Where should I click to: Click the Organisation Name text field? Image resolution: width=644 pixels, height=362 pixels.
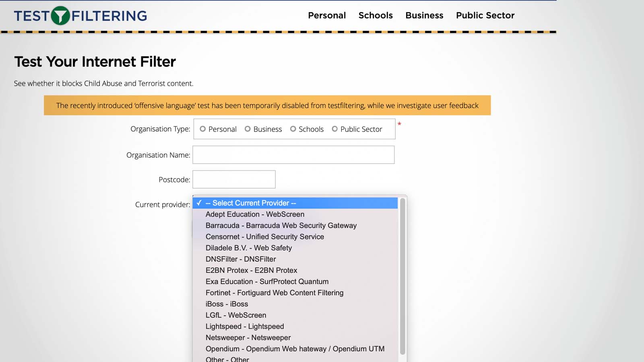click(x=293, y=155)
